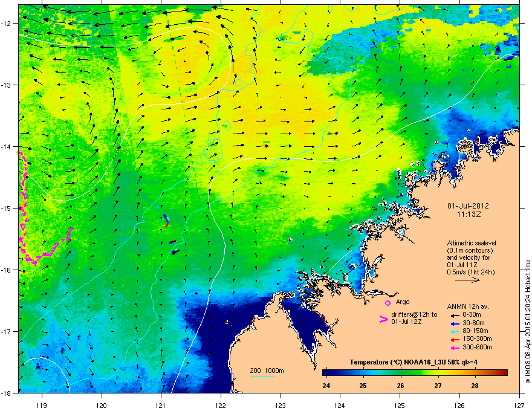
Task: Click longitude axis label 127
Action: pos(519,405)
